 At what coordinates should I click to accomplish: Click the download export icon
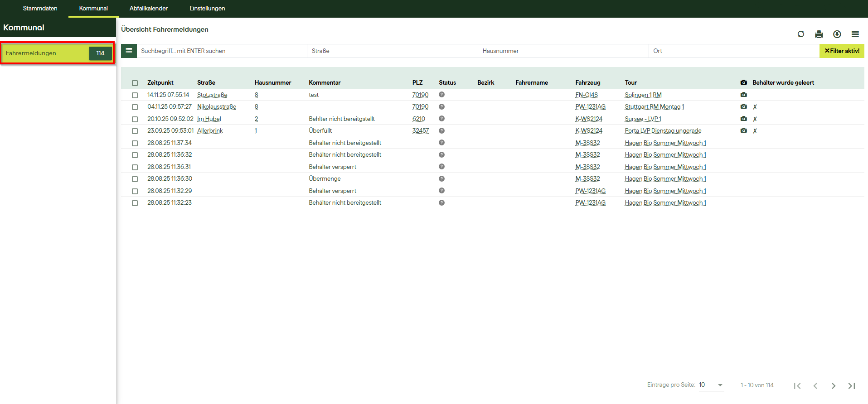click(837, 34)
